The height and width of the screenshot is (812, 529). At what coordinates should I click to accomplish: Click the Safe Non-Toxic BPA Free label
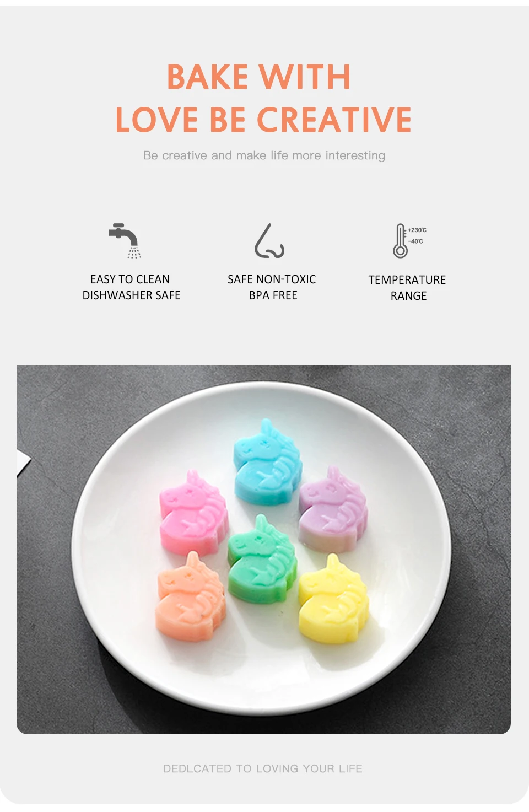(272, 287)
